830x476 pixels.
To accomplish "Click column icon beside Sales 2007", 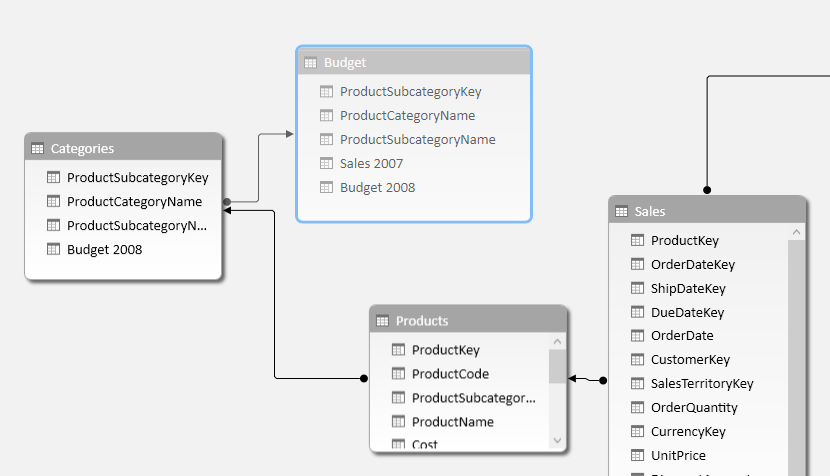I will 327,164.
